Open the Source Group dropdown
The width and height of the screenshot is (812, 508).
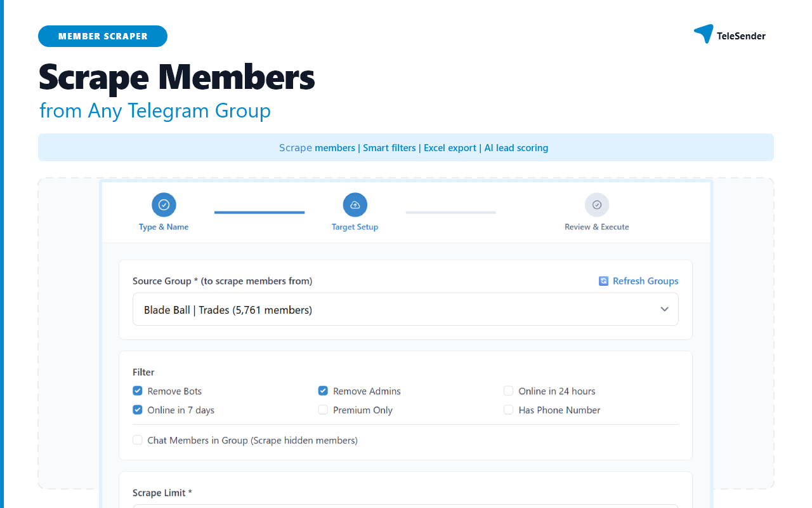(405, 309)
